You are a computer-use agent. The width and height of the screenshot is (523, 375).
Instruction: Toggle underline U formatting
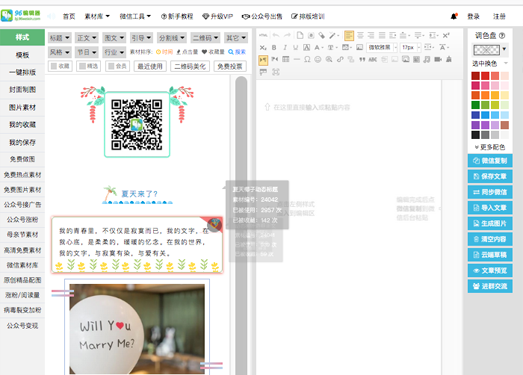pyautogui.click(x=296, y=47)
